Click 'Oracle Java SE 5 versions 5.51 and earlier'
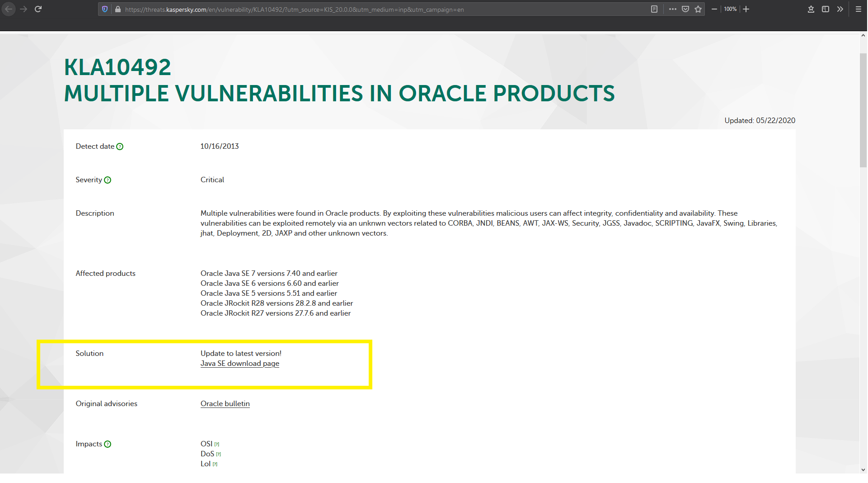 click(269, 294)
